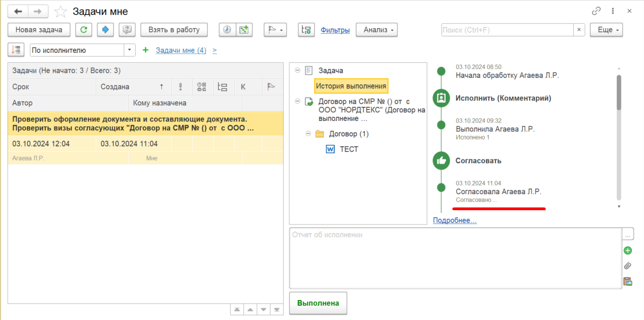
Task: Click the question mark speech bubble icon
Action: (x=128, y=30)
